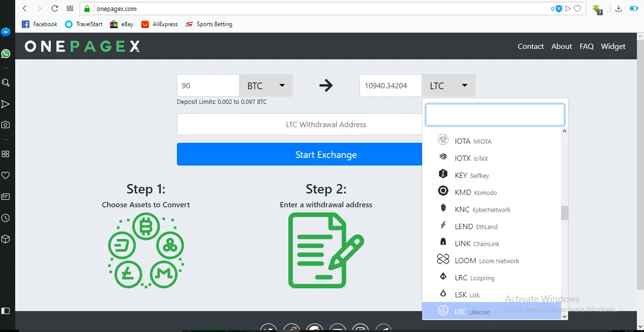
Task: Open personal news icon in sidebar
Action: point(6,196)
